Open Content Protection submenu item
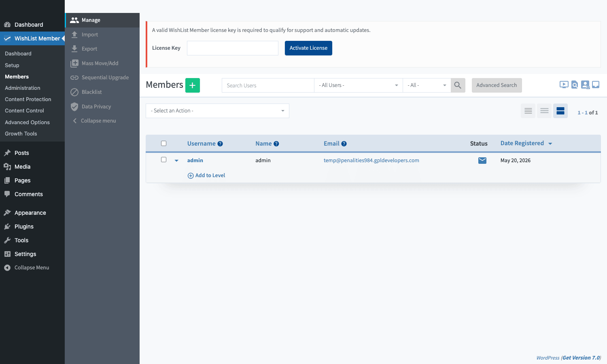The image size is (607, 364). 28,99
